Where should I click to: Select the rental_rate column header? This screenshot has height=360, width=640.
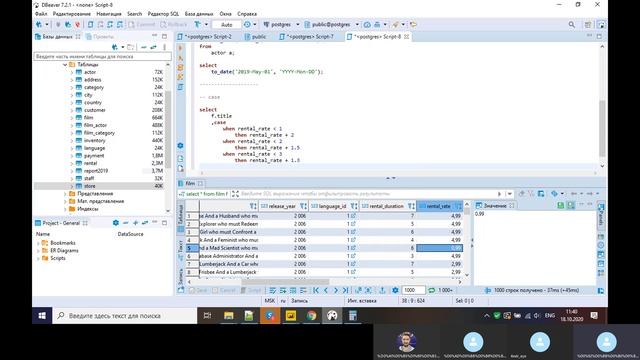(x=439, y=206)
